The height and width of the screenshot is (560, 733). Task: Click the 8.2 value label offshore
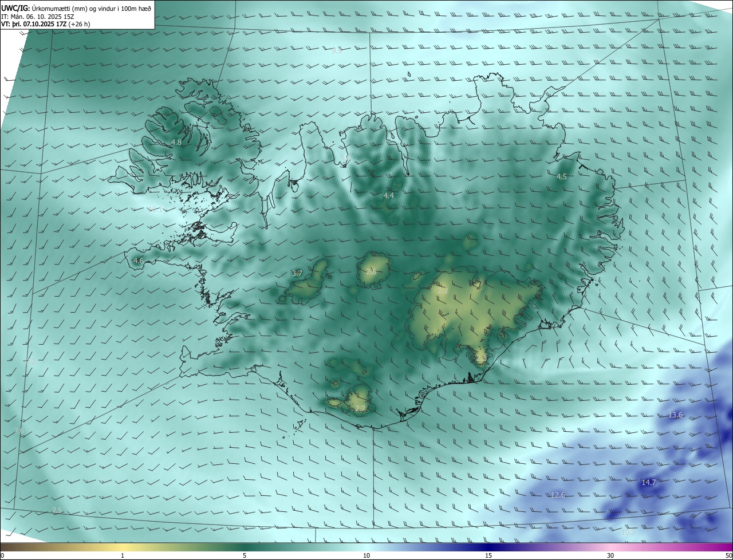coord(30,361)
